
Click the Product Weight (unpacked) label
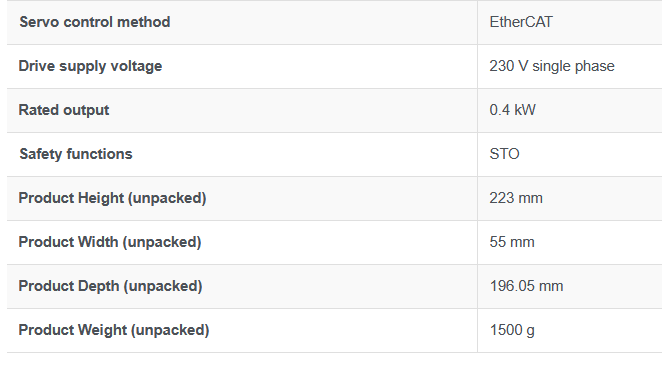114,330
